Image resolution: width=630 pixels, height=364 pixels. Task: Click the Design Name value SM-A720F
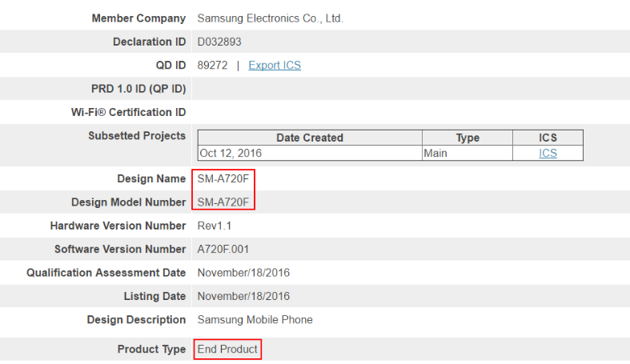point(223,178)
